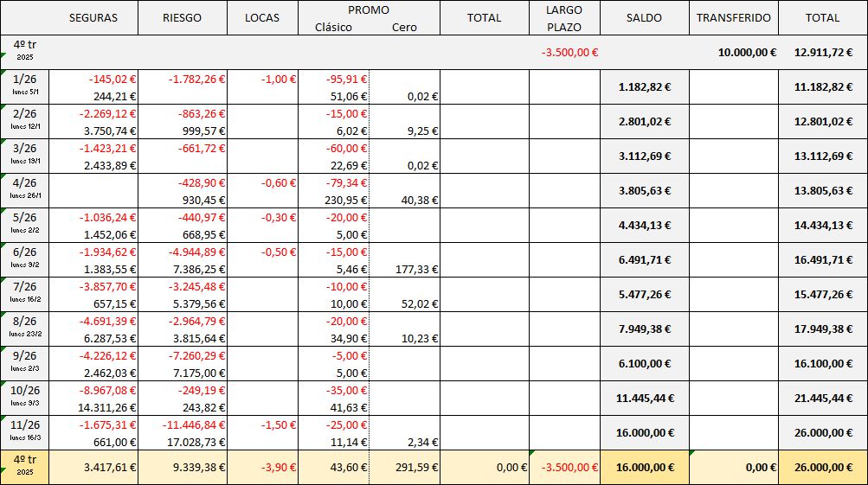The image size is (868, 485).
Task: Select the saldo value 11.445,44 €
Action: point(644,398)
